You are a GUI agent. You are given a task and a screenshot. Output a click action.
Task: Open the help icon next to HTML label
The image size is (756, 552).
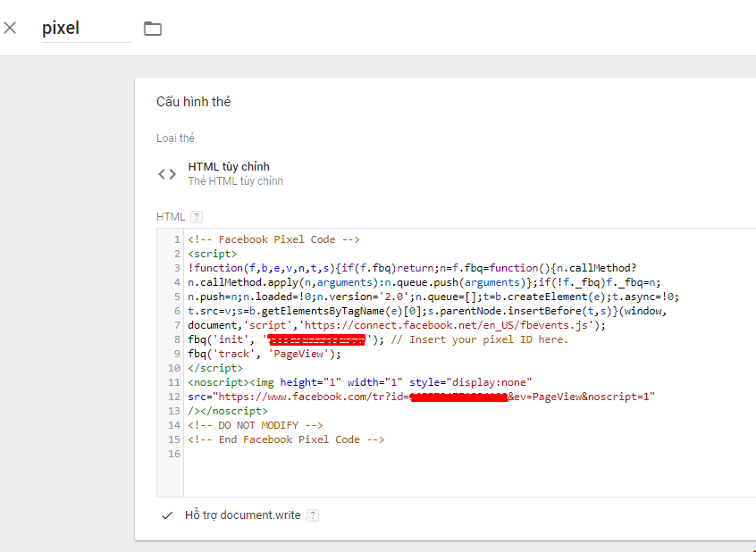point(197,217)
